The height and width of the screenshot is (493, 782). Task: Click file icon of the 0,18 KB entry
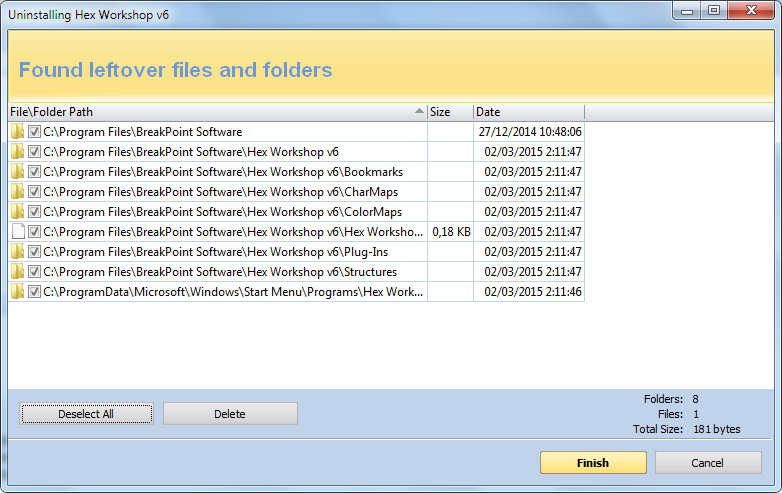pos(18,231)
